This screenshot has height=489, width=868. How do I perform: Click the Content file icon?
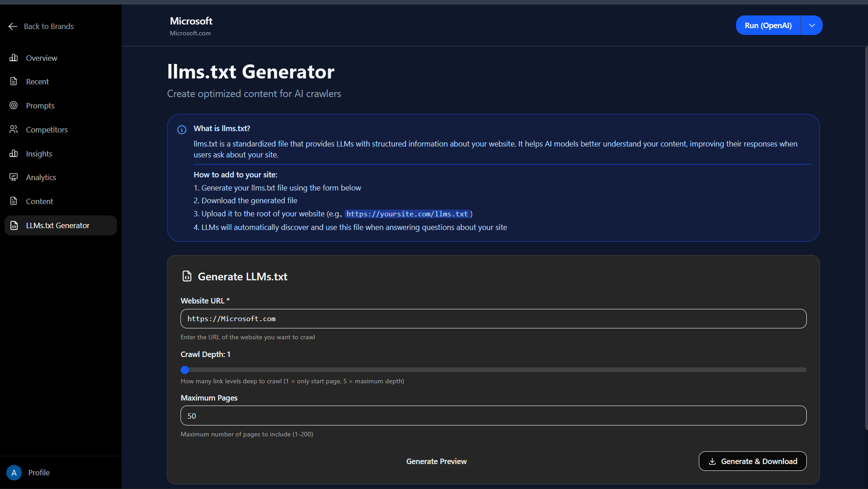point(14,201)
